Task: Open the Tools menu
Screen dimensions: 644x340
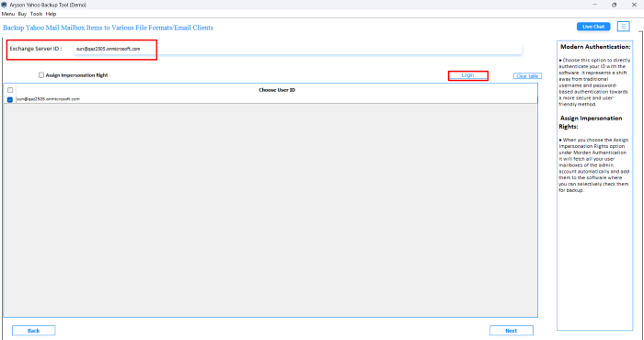Action: pyautogui.click(x=36, y=14)
